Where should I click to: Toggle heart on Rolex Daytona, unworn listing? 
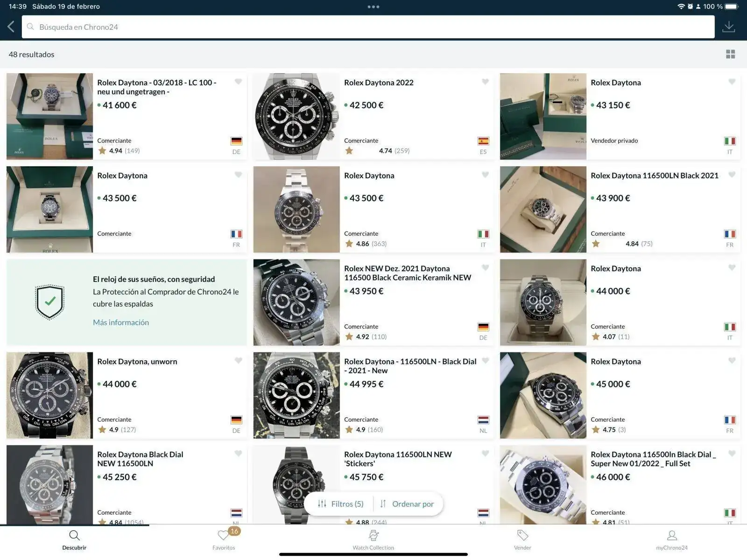(x=238, y=361)
